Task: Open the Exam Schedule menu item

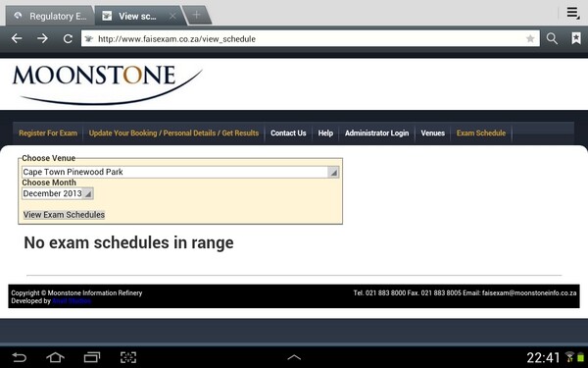Action: pos(481,132)
